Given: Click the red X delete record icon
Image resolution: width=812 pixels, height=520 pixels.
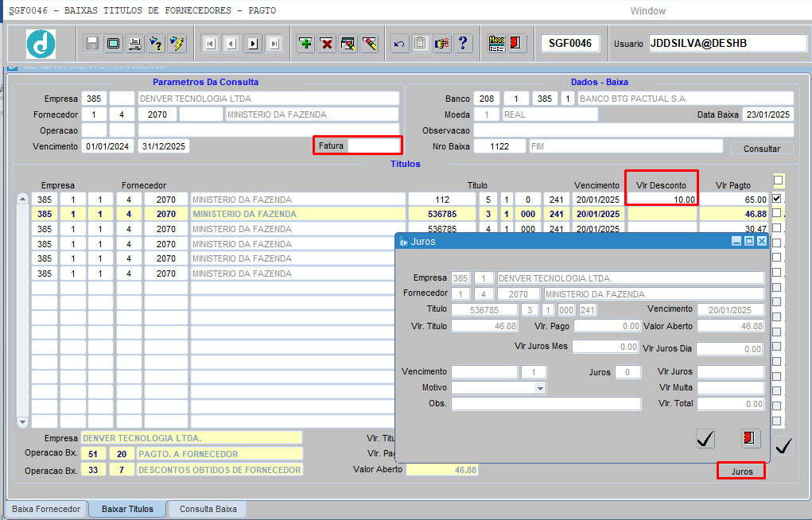Looking at the screenshot, I should [327, 44].
